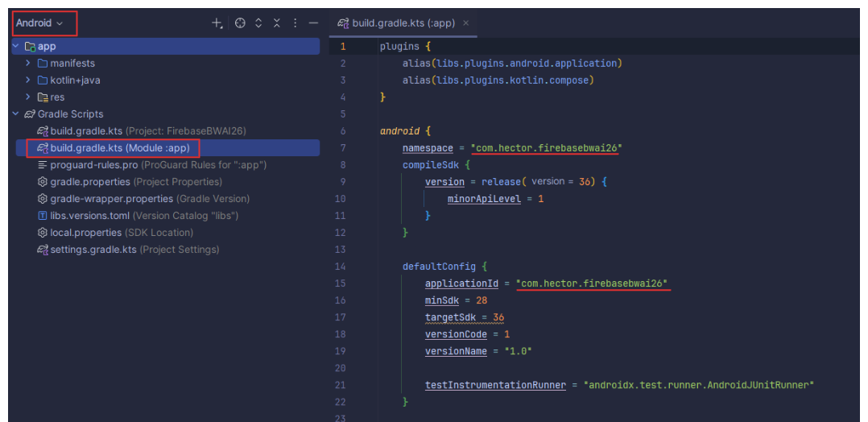Click the gradle icon beside project build.gradle.kts
The height and width of the screenshot is (422, 868).
click(x=43, y=131)
